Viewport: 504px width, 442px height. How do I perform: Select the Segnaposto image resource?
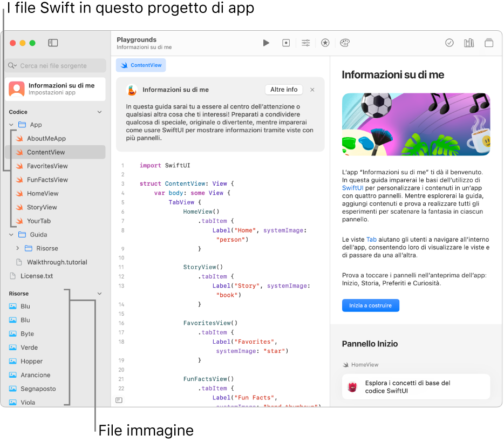point(55,389)
